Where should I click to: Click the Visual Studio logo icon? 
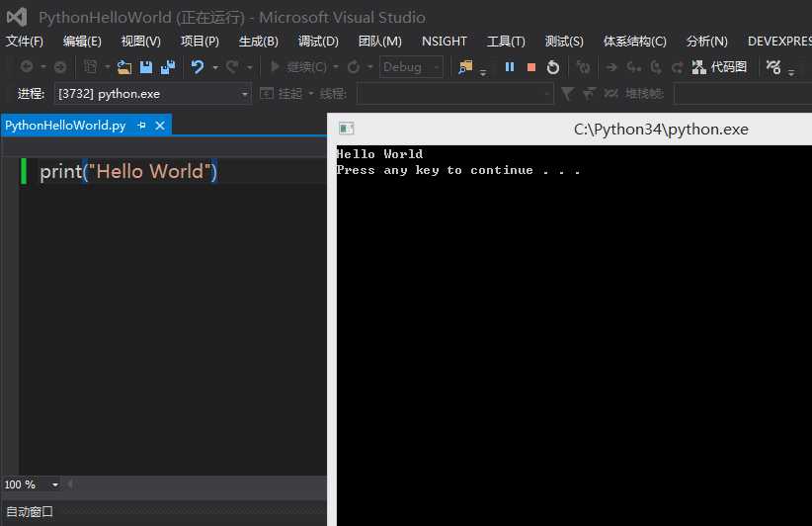[17, 17]
